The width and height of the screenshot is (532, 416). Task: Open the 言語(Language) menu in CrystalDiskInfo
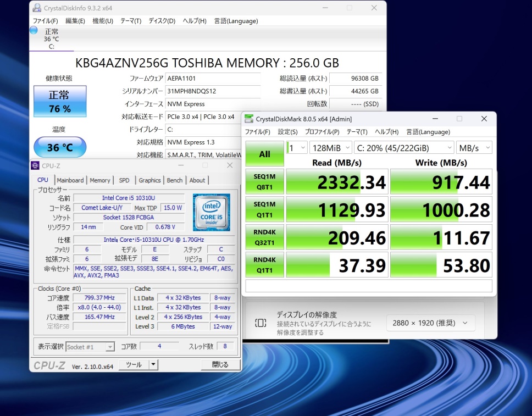236,21
